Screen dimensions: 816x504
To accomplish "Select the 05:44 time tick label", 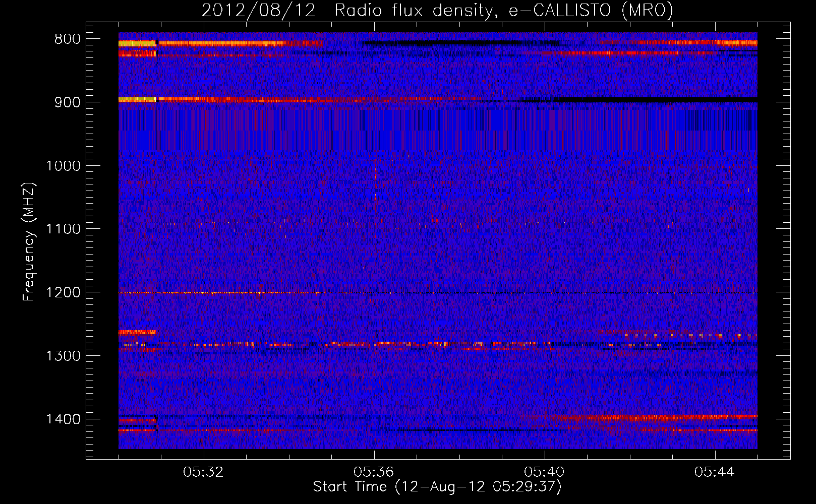I will tap(715, 472).
